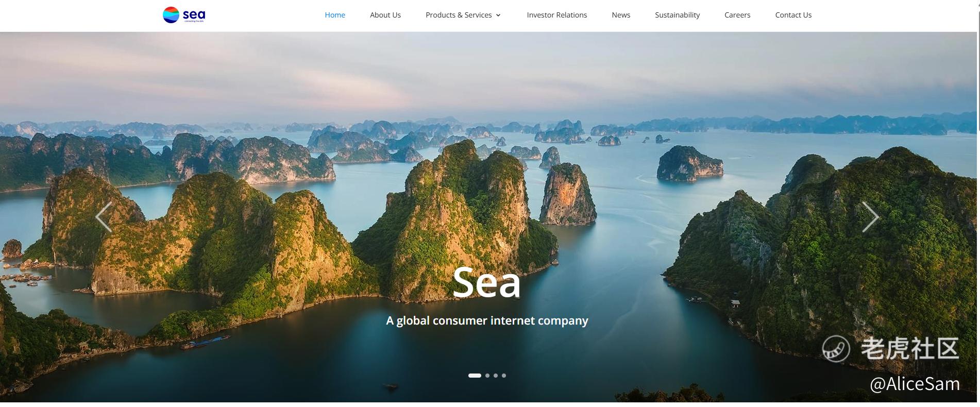Select the third carousel dot

point(496,376)
